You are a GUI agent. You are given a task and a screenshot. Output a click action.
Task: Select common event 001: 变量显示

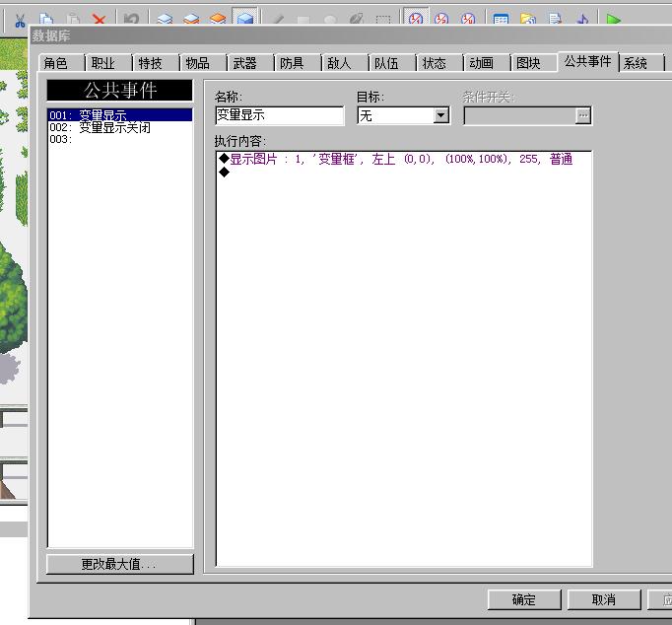[119, 115]
